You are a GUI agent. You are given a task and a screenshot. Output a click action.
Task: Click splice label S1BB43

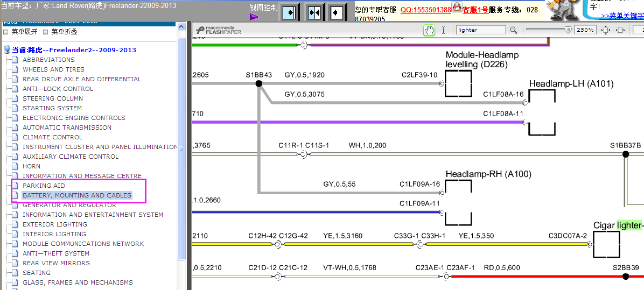[259, 75]
